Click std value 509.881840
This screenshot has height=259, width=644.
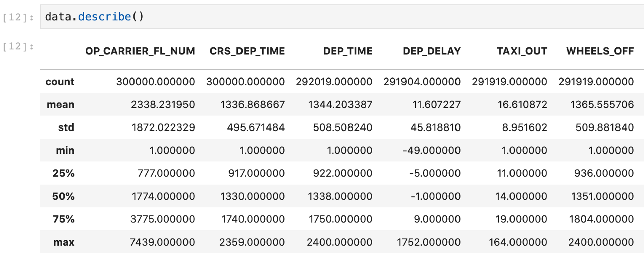coord(604,127)
